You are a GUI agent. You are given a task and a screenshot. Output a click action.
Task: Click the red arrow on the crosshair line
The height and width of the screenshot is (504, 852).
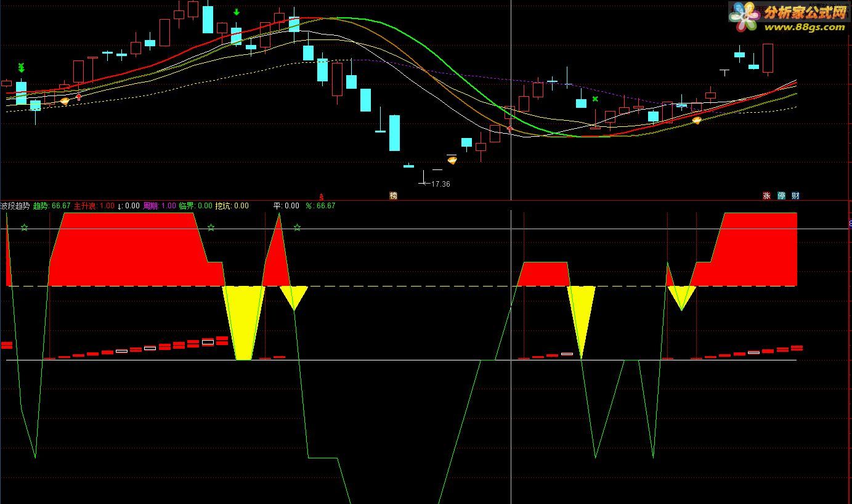click(509, 128)
